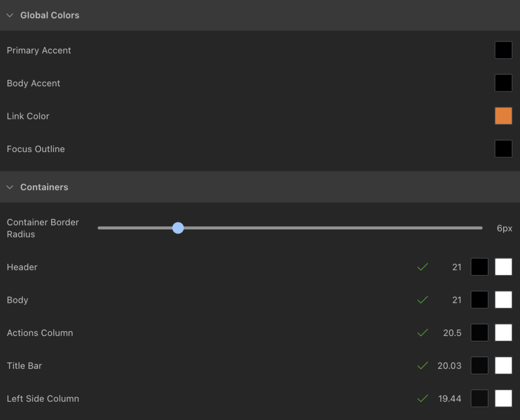The width and height of the screenshot is (520, 420).
Task: Open the Header white text swatch
Action: tap(503, 267)
